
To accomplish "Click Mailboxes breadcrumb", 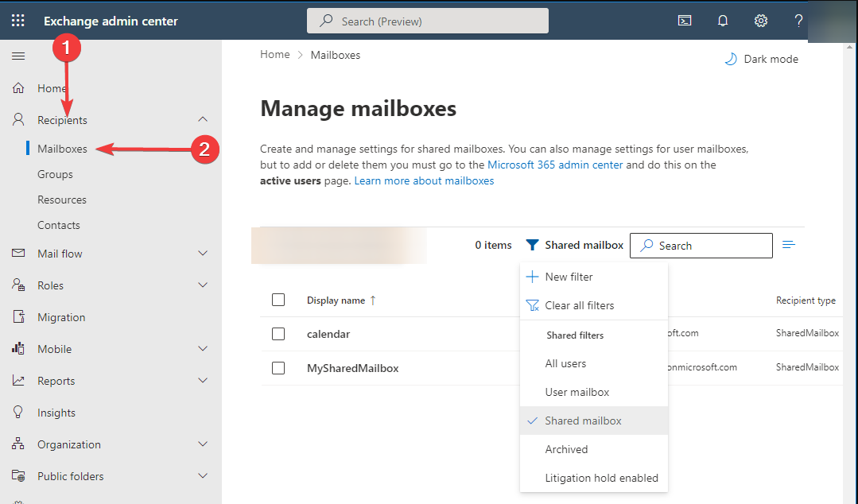I will point(336,55).
